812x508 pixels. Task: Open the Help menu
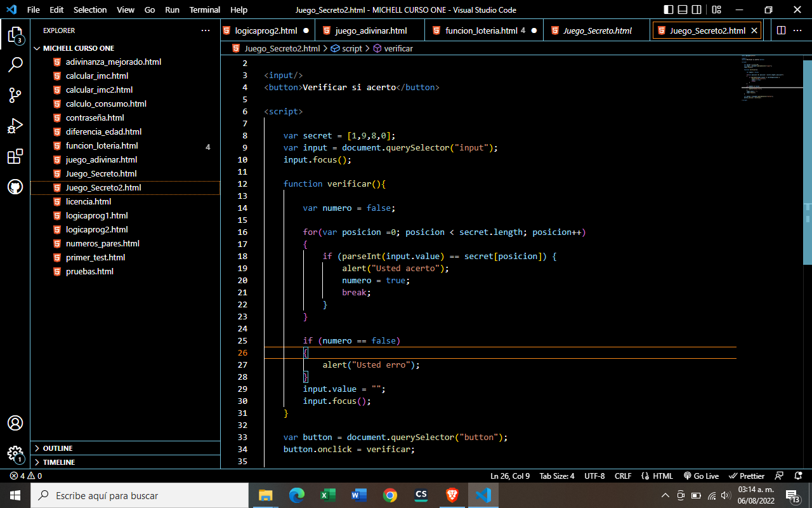click(x=239, y=10)
